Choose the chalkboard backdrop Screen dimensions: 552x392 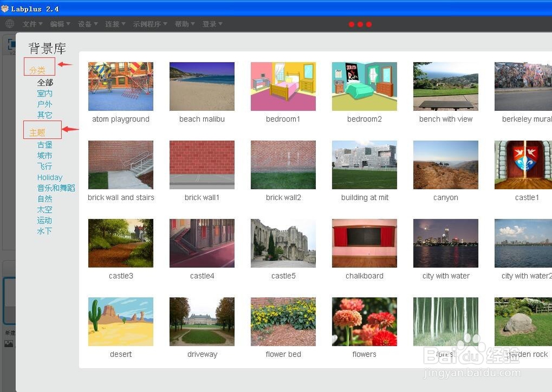tap(364, 243)
